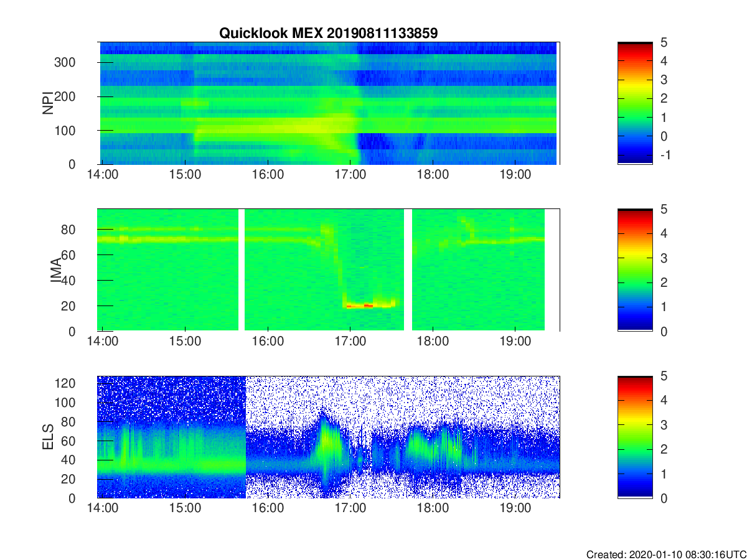
Task: Click the 3 label on the IMA colorbar
Action: pyautogui.click(x=664, y=258)
